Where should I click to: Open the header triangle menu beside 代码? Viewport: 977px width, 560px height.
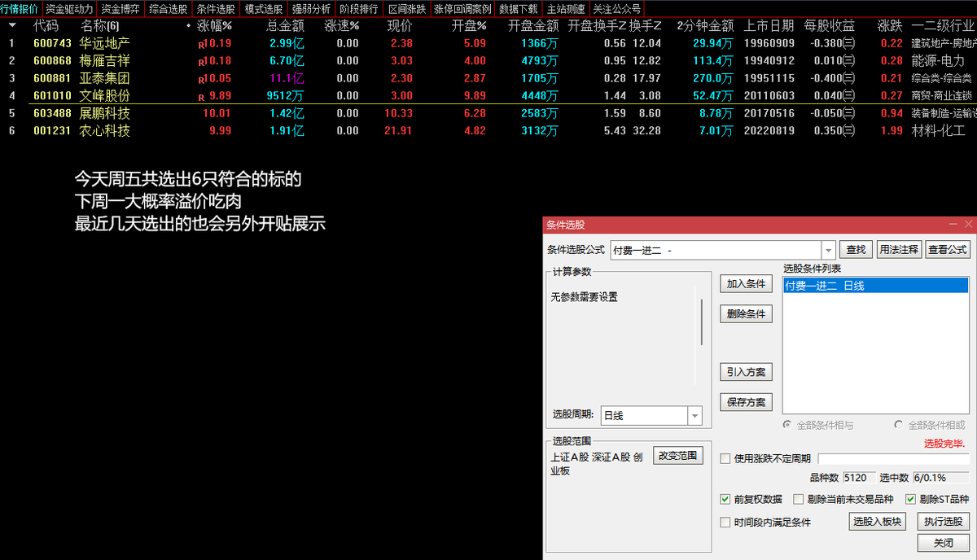coord(11,25)
